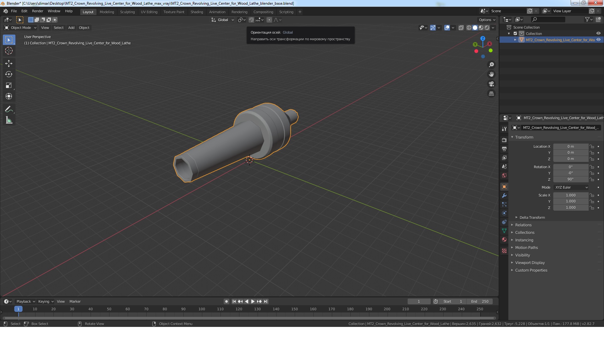604x364 pixels.
Task: Toggle proportional editing button
Action: (269, 20)
